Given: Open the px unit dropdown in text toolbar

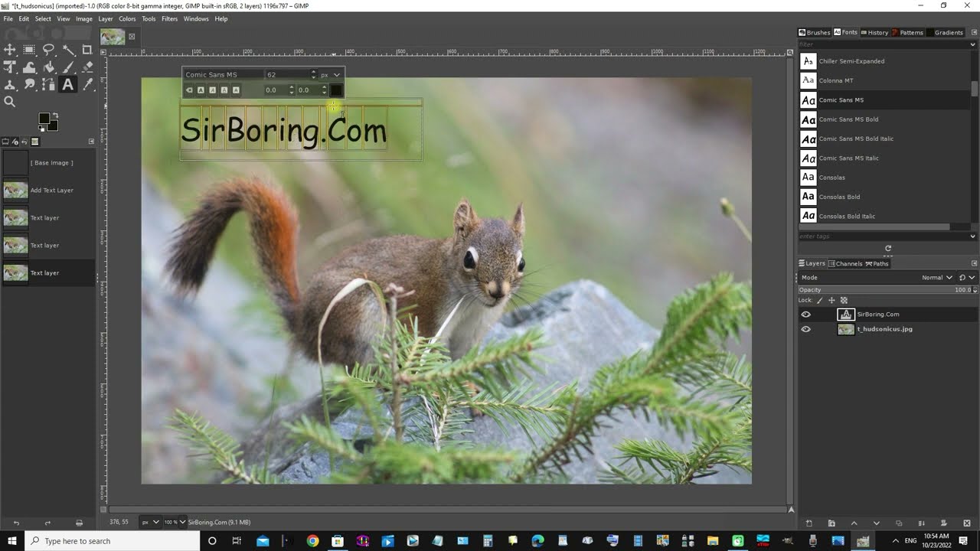Looking at the screenshot, I should click(x=330, y=75).
